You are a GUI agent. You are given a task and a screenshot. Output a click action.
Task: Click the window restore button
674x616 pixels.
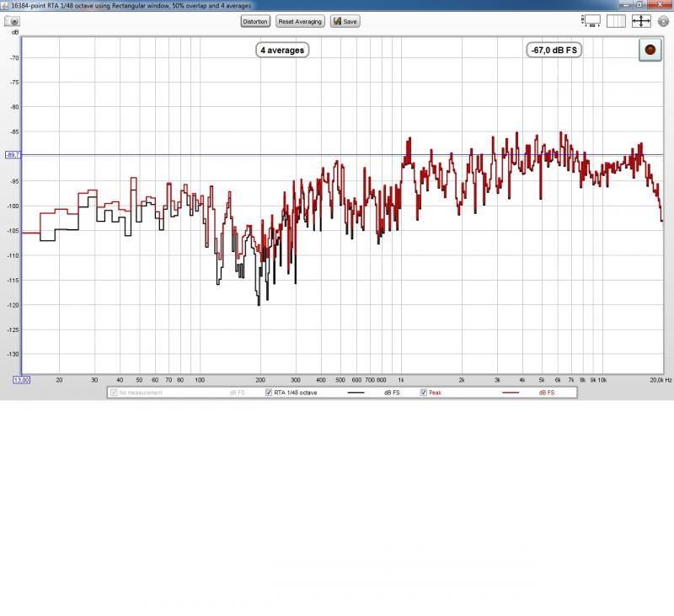coord(640,4)
